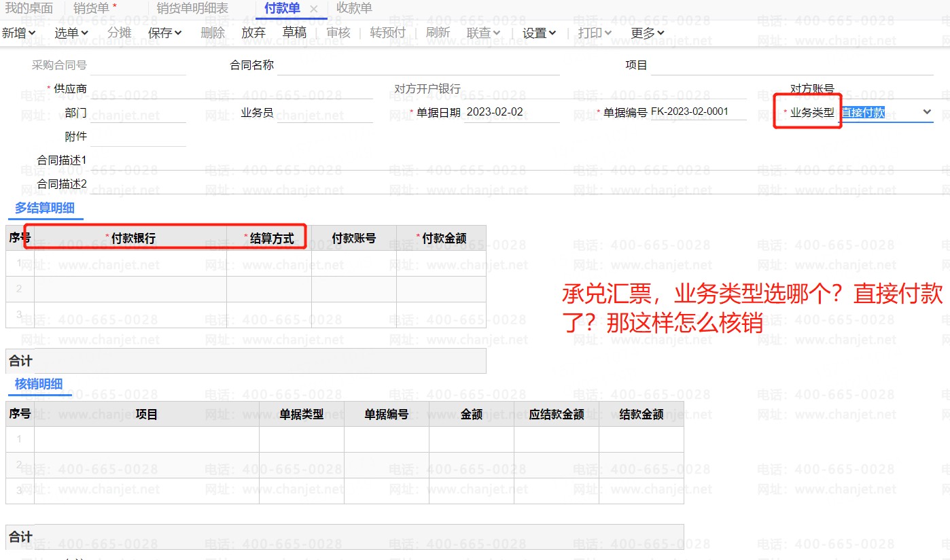Switch to the 收款单 tab
The width and height of the screenshot is (950, 560).
(354, 9)
